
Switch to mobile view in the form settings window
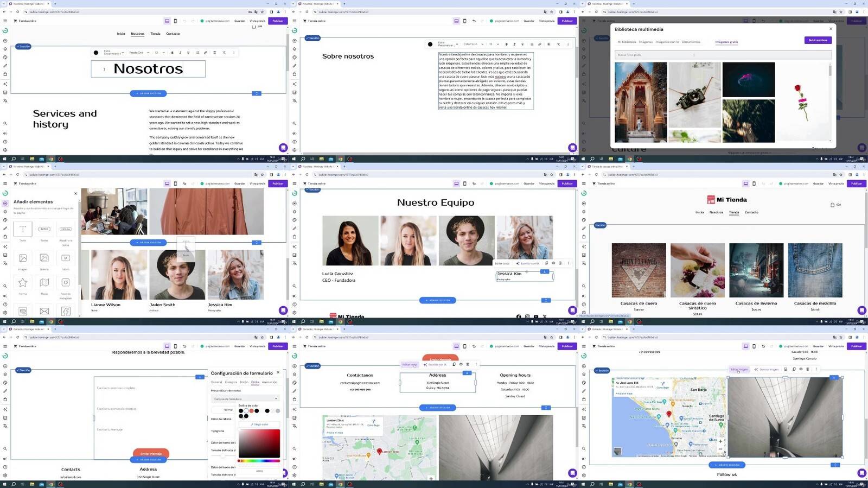175,346
